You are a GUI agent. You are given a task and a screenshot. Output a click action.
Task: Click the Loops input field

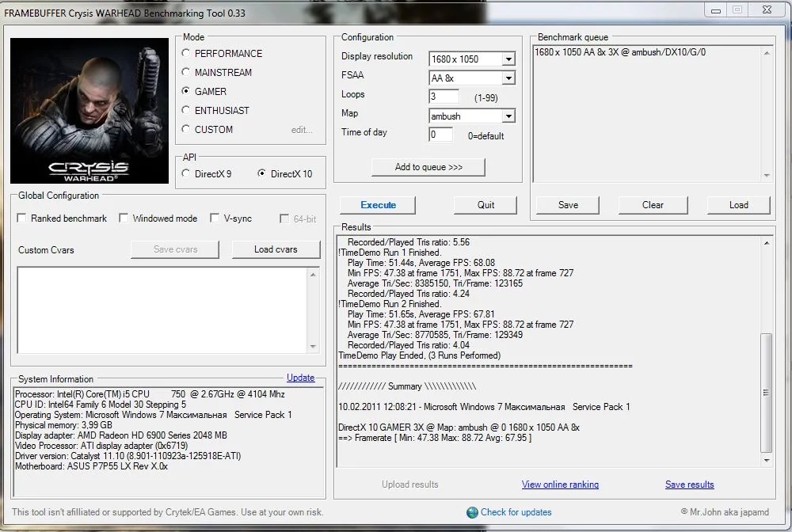point(444,97)
